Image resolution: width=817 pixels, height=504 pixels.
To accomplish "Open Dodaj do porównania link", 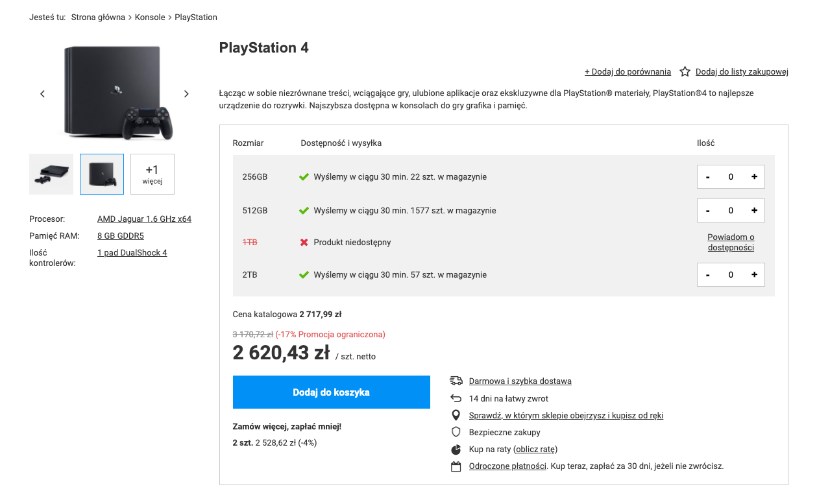I will click(x=628, y=72).
